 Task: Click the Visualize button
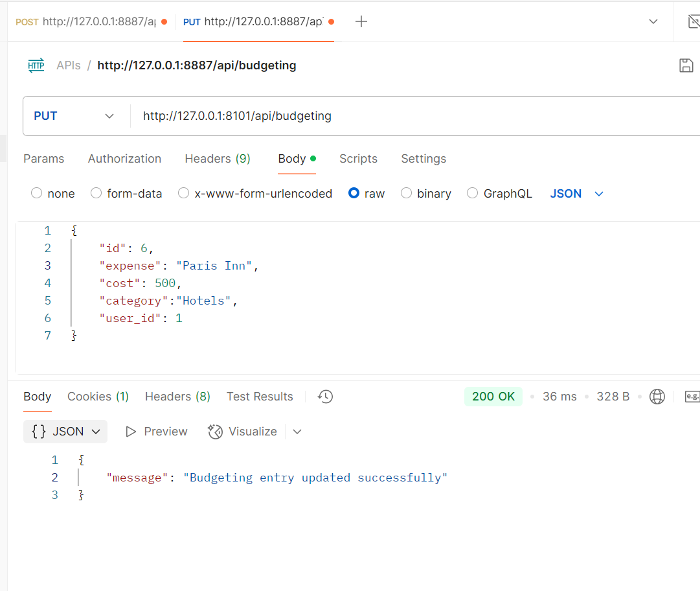point(242,432)
